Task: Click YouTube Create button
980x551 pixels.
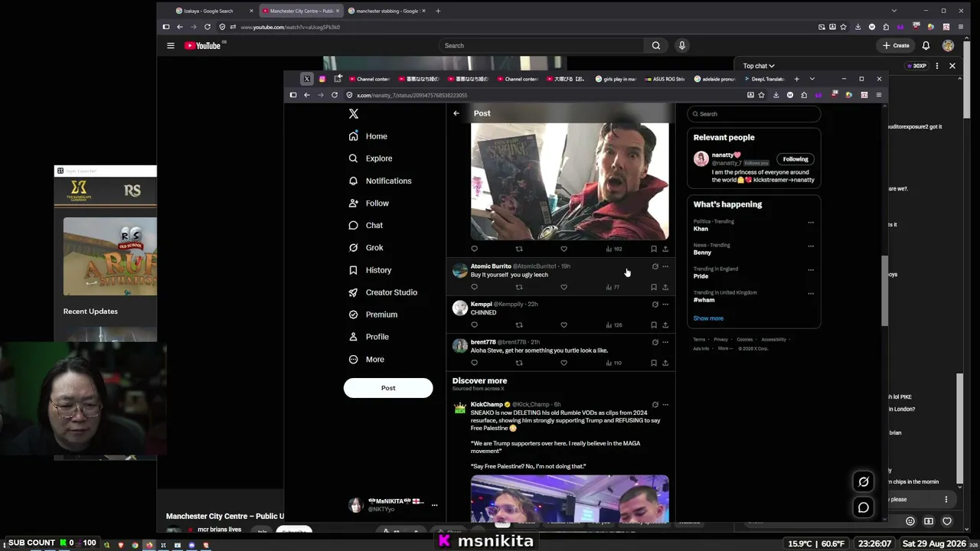Action: click(x=896, y=46)
